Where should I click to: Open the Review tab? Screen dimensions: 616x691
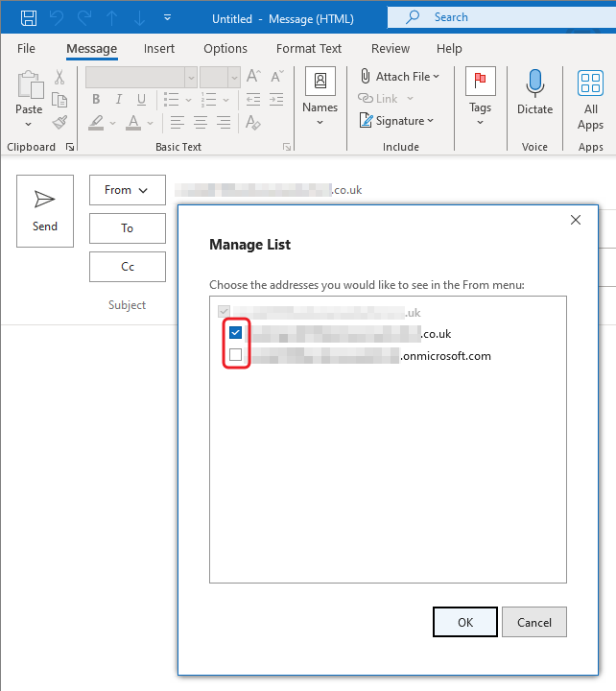pos(391,49)
